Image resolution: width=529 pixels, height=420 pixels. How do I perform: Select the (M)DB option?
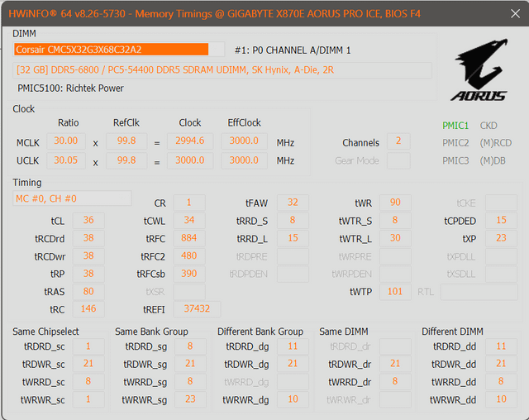[493, 160]
